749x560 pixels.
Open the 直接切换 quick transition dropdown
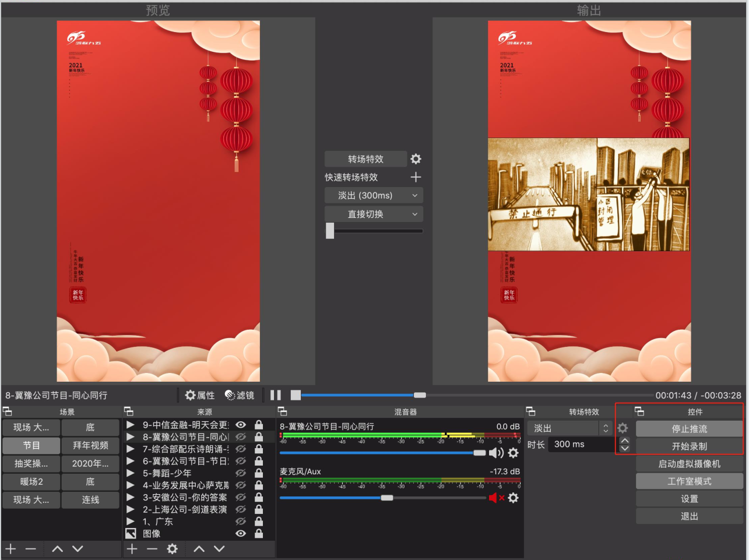(374, 214)
